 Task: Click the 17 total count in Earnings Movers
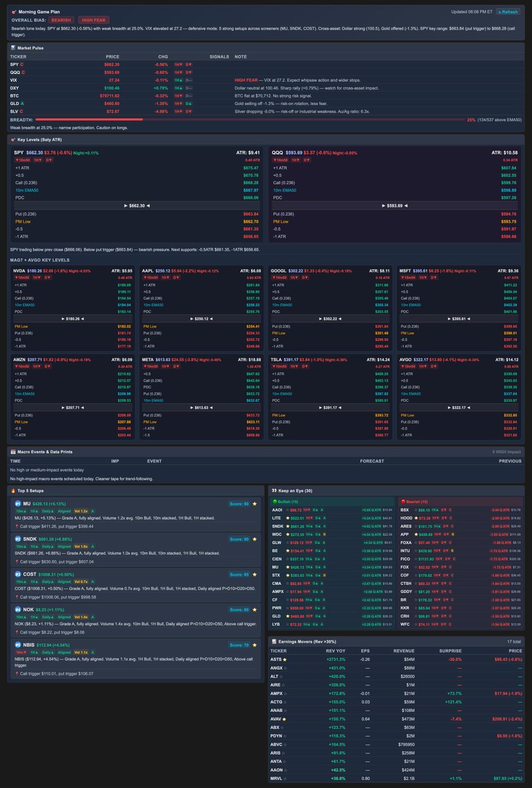pos(514,640)
